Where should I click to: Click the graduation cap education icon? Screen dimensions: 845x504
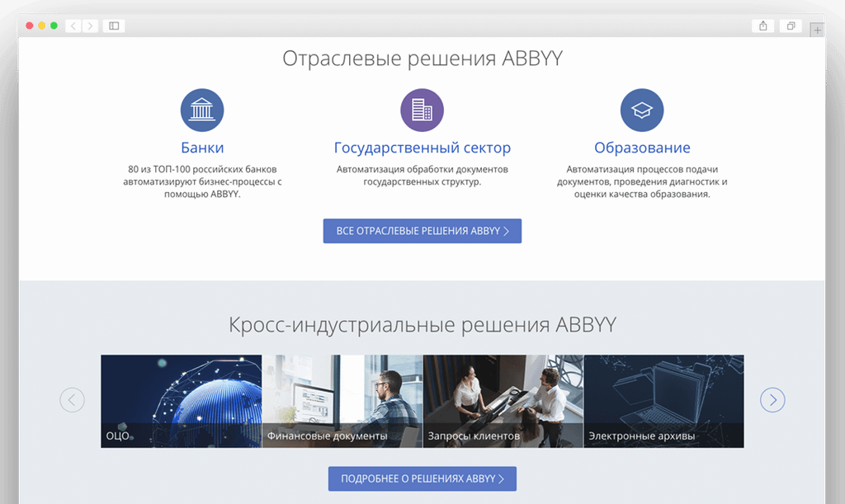[x=642, y=110]
